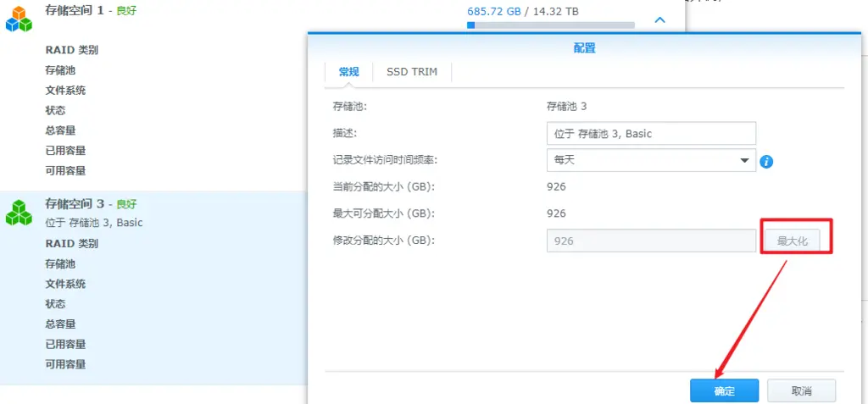Select the 存储空间 3 title
This screenshot has width=868, height=404.
tap(75, 204)
